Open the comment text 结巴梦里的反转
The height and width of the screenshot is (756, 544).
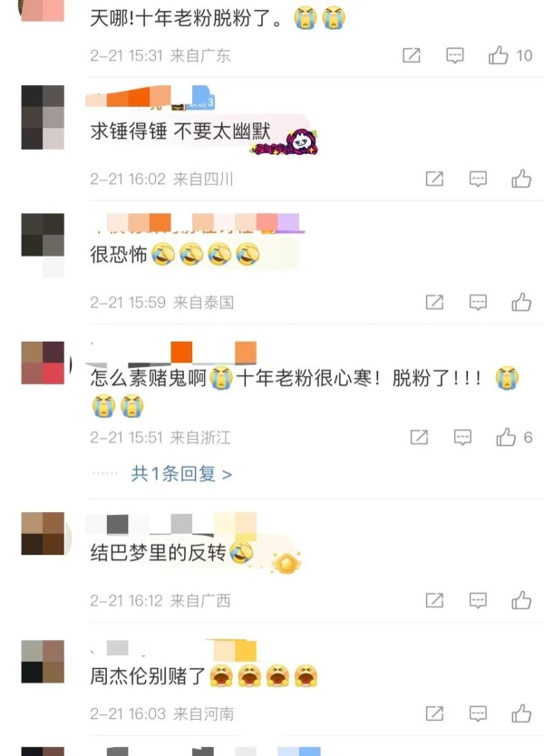coord(158,553)
